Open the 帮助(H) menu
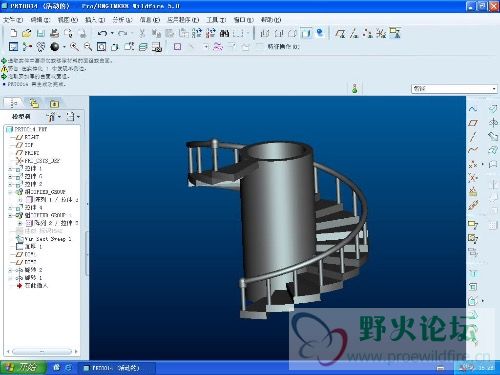 [x=271, y=20]
